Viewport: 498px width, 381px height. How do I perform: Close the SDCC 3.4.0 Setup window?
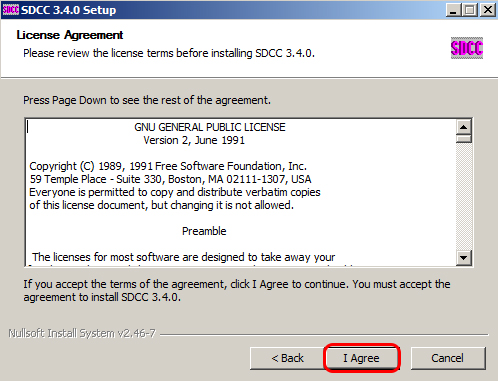(x=488, y=10)
